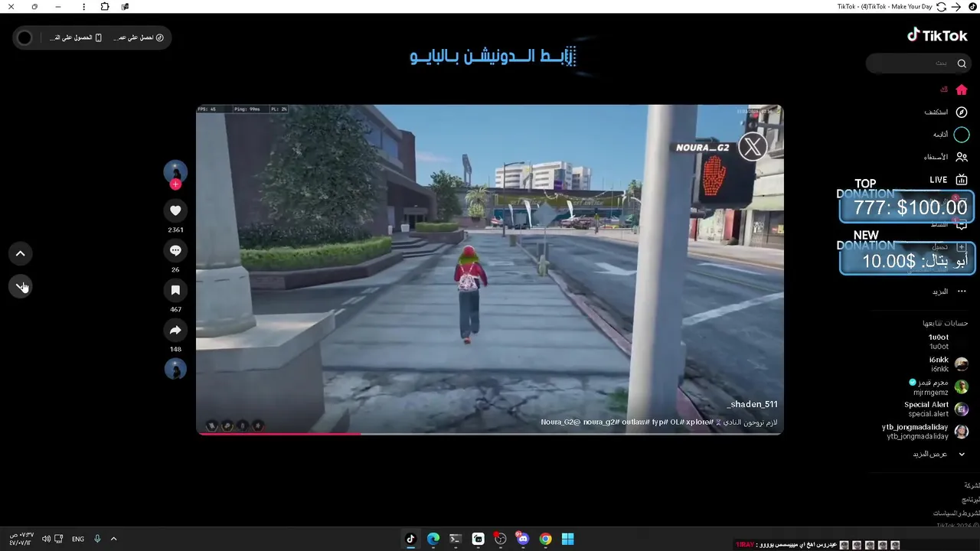980x551 pixels.
Task: Switch the ENG input language indicator
Action: (x=78, y=539)
